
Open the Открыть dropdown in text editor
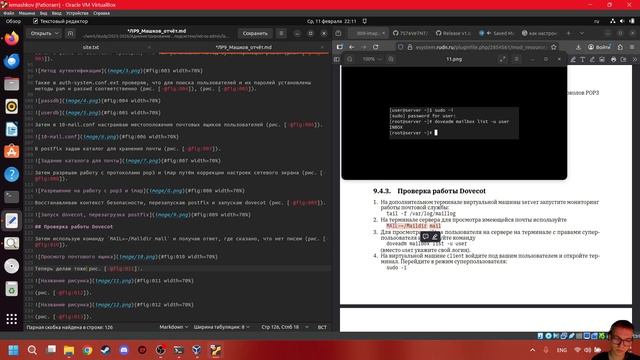click(x=44, y=33)
